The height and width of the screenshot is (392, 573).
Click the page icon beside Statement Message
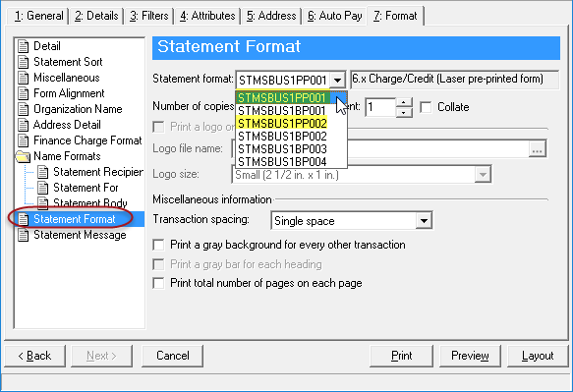pyautogui.click(x=23, y=235)
